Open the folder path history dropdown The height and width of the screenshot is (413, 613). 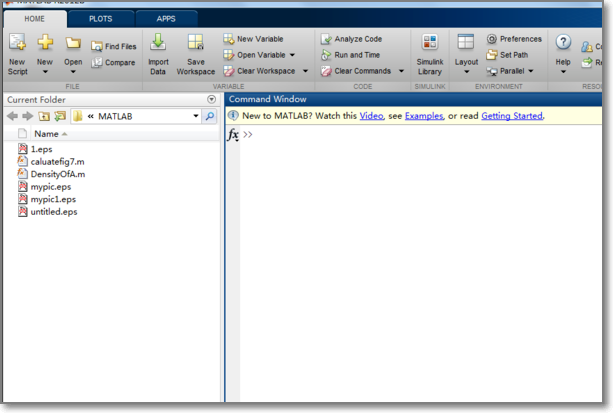(x=195, y=116)
